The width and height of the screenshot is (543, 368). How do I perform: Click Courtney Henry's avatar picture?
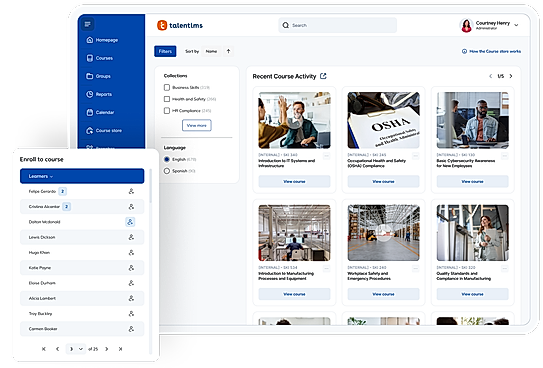(x=466, y=25)
